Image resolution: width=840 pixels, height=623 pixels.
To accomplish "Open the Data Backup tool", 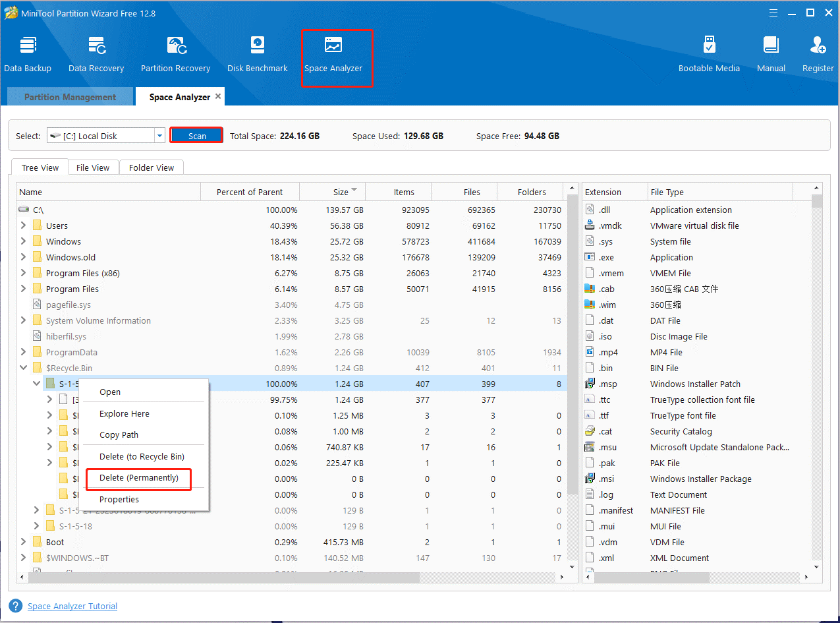I will click(28, 54).
